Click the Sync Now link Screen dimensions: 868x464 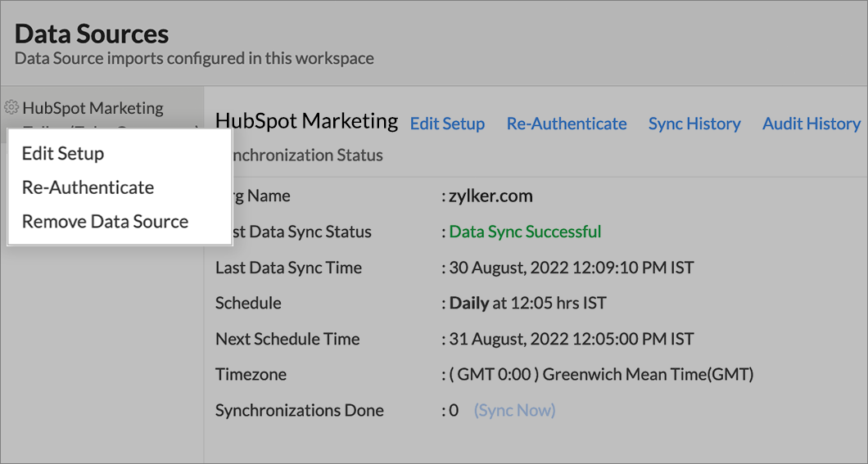515,410
